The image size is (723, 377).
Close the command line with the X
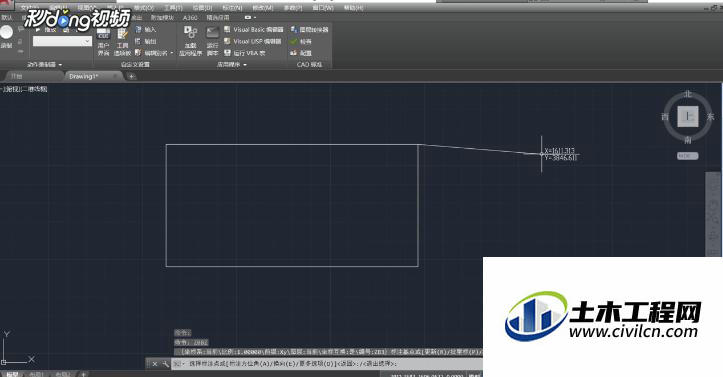(x=155, y=364)
